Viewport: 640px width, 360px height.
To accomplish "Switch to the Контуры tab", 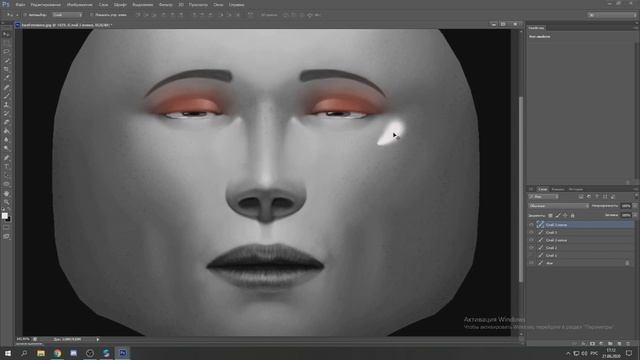I will pyautogui.click(x=576, y=189).
